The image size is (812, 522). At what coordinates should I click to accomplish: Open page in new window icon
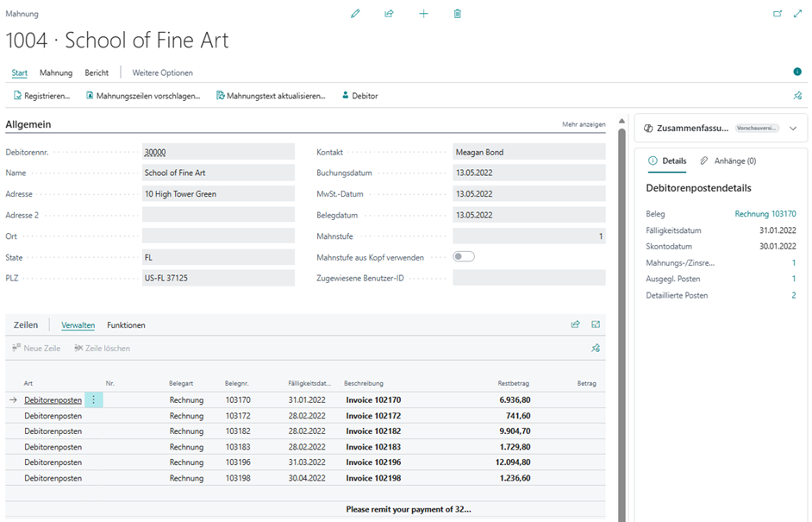[x=778, y=14]
